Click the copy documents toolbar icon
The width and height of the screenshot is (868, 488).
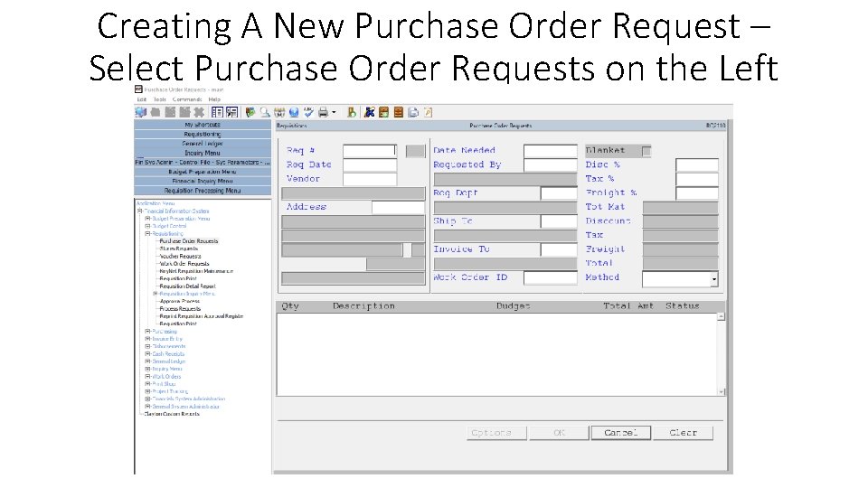coord(413,112)
